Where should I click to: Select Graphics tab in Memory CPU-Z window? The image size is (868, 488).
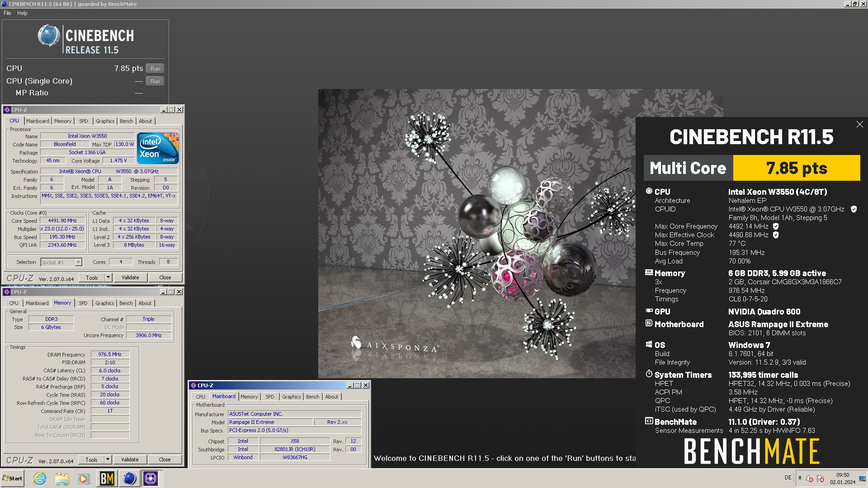point(105,303)
